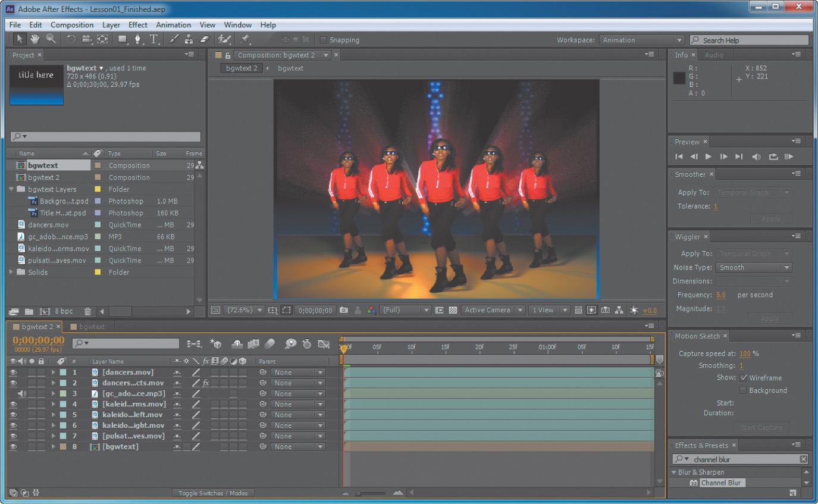The width and height of the screenshot is (818, 504).
Task: Create new composition icon in Project panel
Action: (x=45, y=311)
